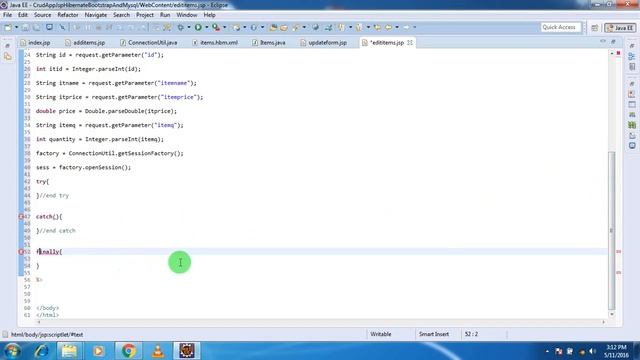Open the Windows Start button
Viewport: 640px width, 360px height.
coord(12,351)
